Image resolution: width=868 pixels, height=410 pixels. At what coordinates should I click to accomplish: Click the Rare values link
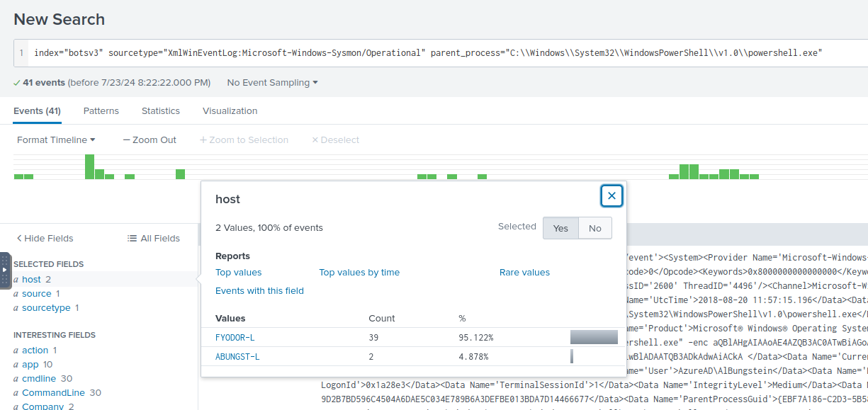[524, 273]
